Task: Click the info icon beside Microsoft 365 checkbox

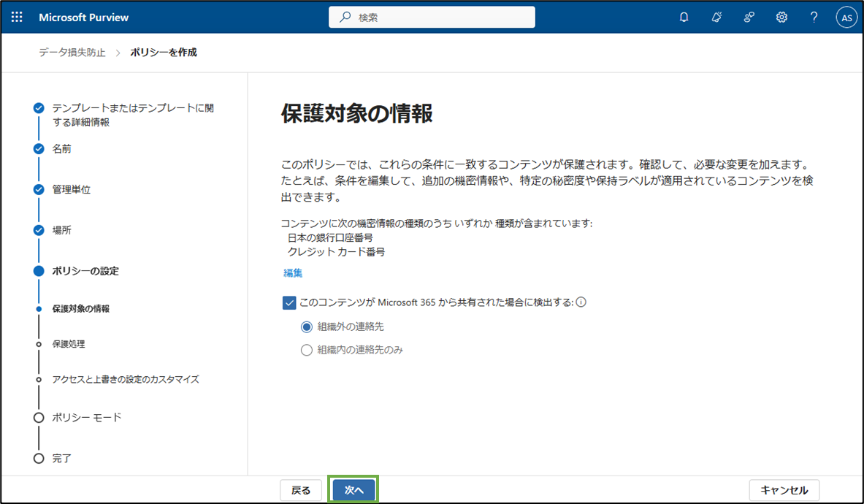Action: 581,302
